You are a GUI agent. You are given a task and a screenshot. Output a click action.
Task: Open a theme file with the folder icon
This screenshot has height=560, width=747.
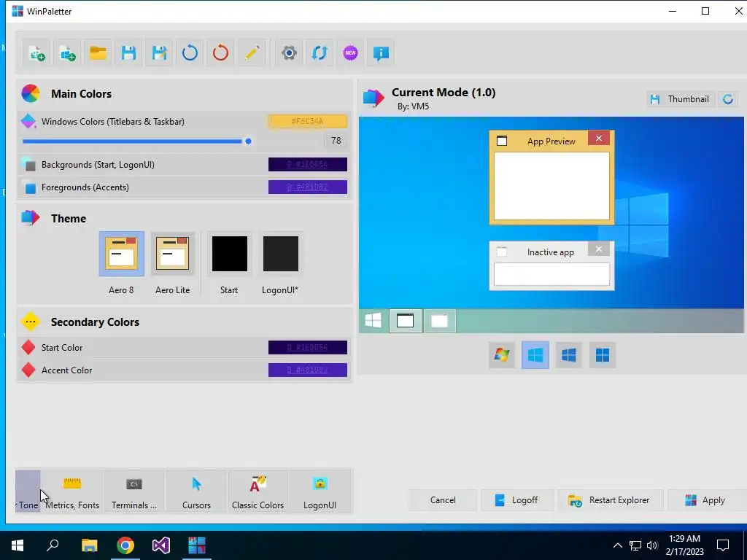click(x=98, y=52)
